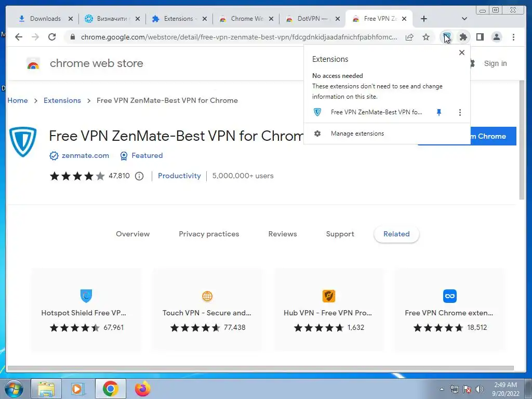Viewport: 532px width, 399px height.
Task: Expand the tab search dropdown arrow
Action: (x=464, y=19)
